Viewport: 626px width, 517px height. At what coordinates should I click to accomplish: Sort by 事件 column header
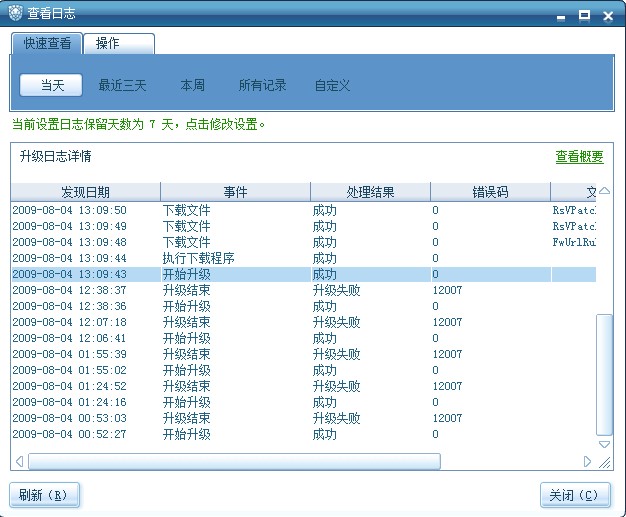[x=236, y=192]
